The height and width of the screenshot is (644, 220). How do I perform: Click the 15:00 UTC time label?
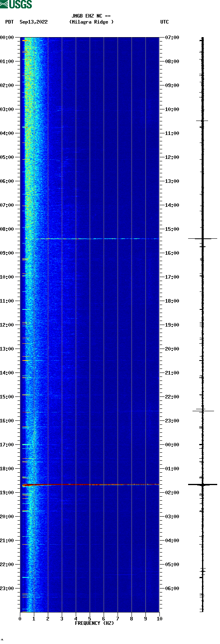pos(172,229)
